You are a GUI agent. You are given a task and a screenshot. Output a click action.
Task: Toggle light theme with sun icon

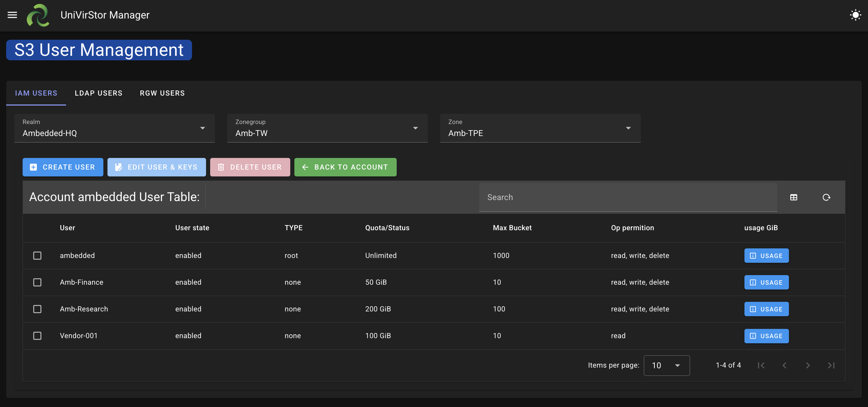pyautogui.click(x=855, y=15)
